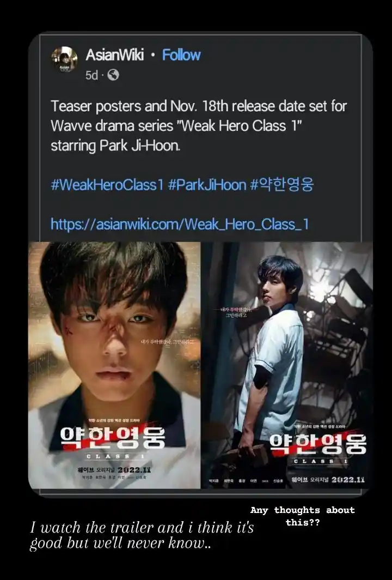Click the right poster 약한영웅 title logo
Screen dimensions: 392x580
(318, 444)
